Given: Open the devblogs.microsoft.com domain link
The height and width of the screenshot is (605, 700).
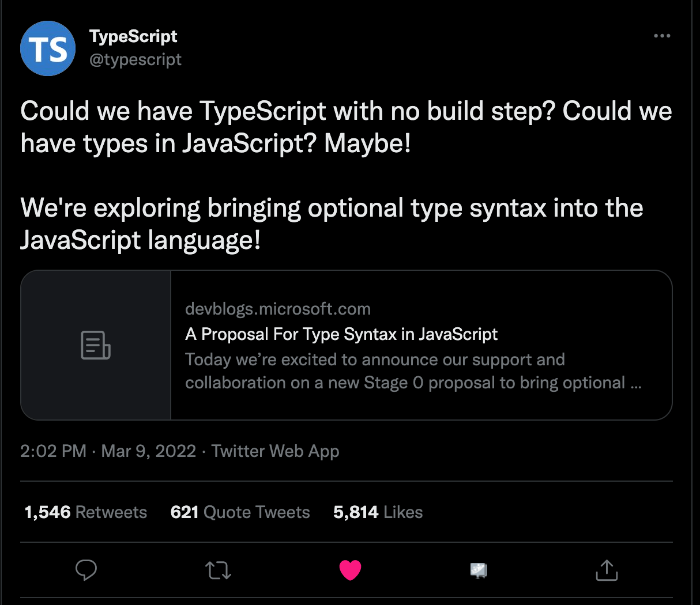Looking at the screenshot, I should tap(278, 309).
